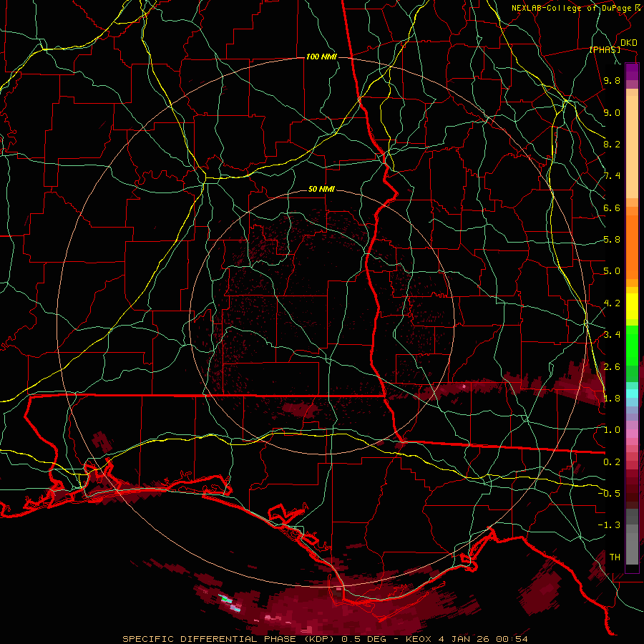Select the DKD label above the scale
644x644 pixels.
point(628,43)
